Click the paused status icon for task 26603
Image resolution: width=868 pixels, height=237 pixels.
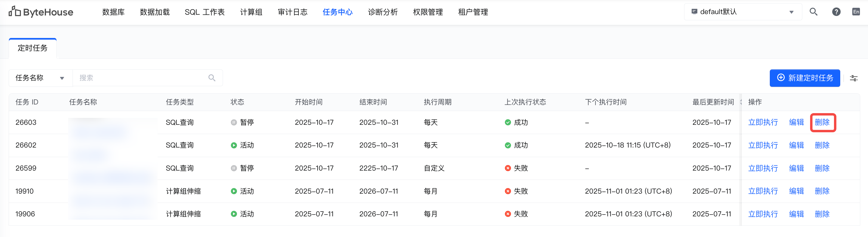234,123
